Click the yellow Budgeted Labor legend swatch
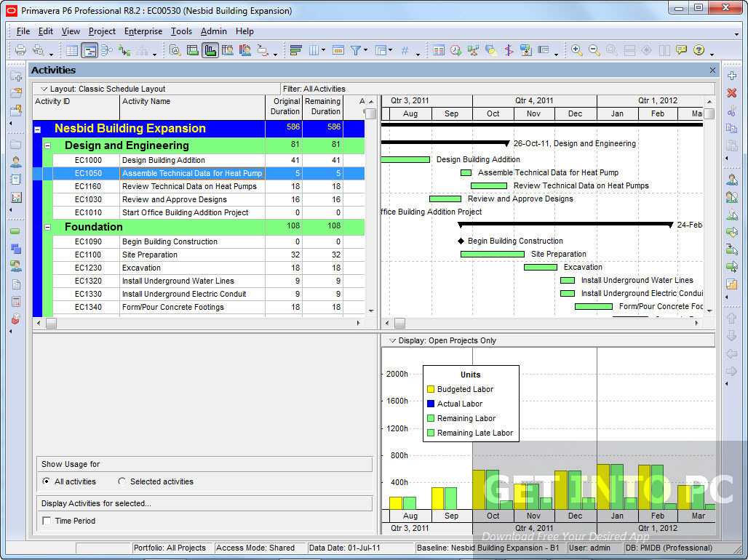The width and height of the screenshot is (748, 560). (431, 389)
